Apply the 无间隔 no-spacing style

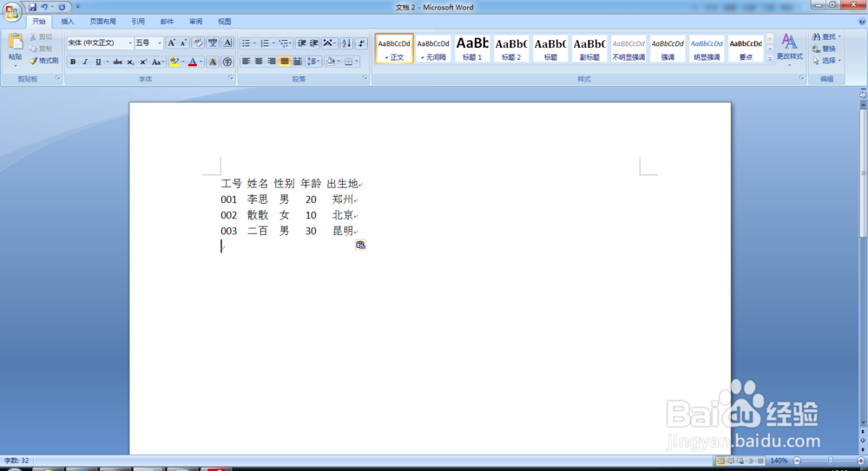433,49
